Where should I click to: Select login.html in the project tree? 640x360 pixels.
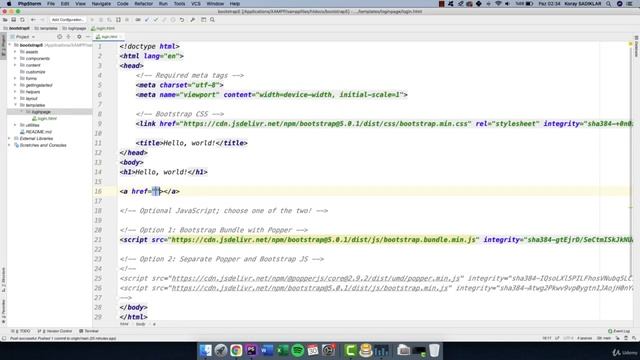coord(45,118)
